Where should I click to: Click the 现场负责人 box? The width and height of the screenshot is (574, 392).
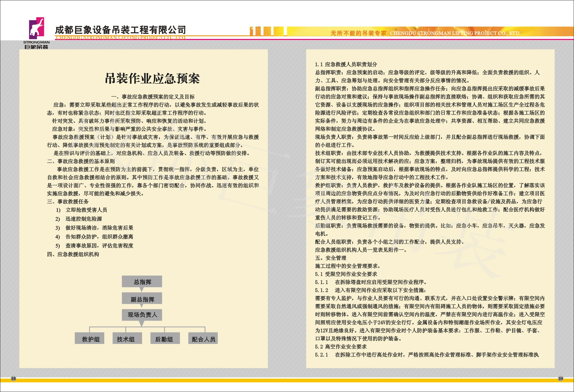pyautogui.click(x=142, y=315)
